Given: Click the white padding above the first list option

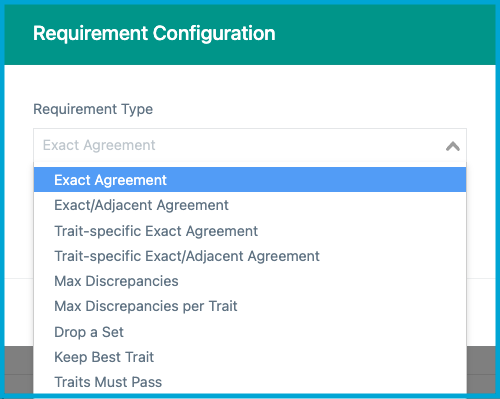Looking at the screenshot, I should tap(250, 165).
